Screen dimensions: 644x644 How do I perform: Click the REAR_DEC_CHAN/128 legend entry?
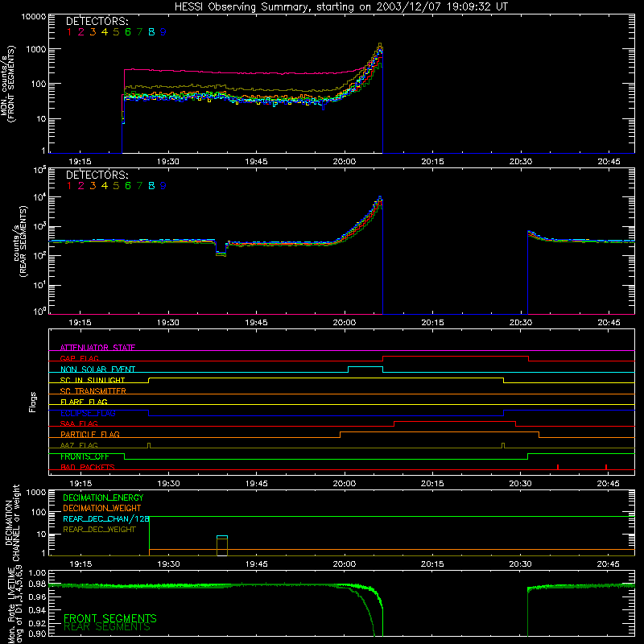click(106, 519)
